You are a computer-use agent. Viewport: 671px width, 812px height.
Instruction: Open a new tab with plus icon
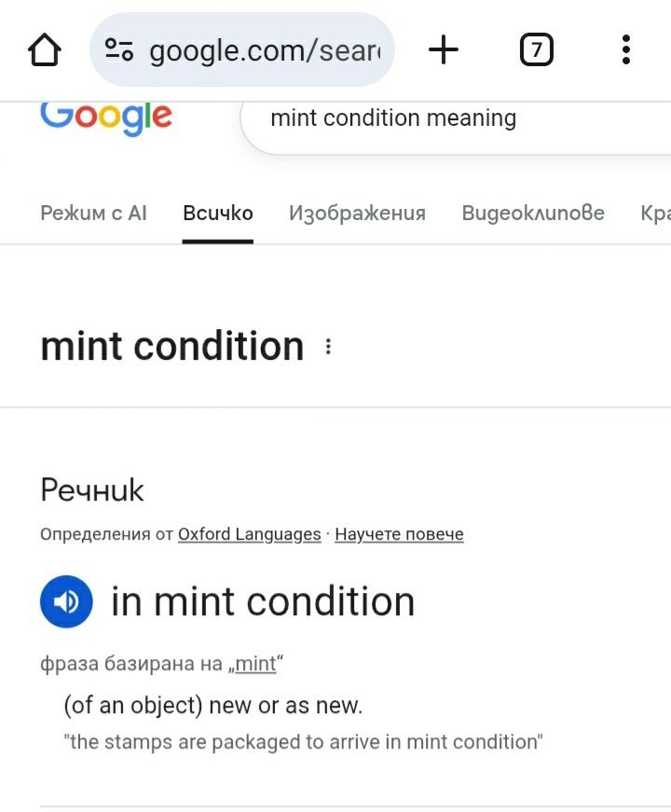click(444, 50)
